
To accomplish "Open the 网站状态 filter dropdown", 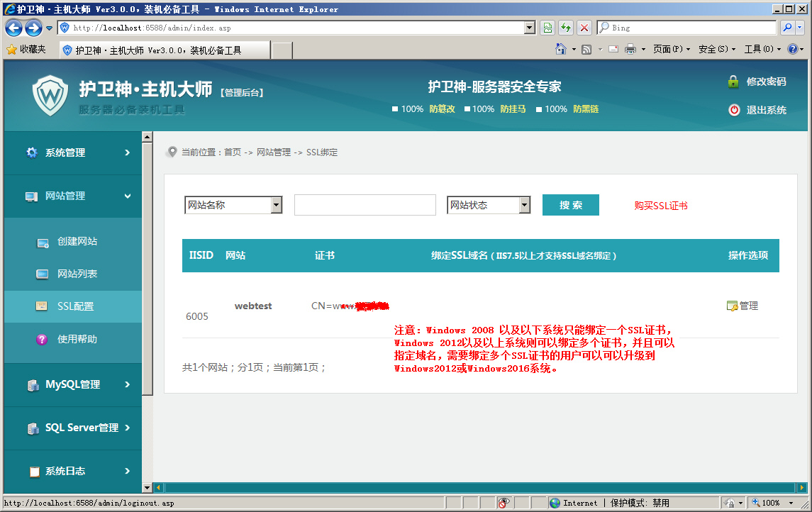I will pos(524,206).
